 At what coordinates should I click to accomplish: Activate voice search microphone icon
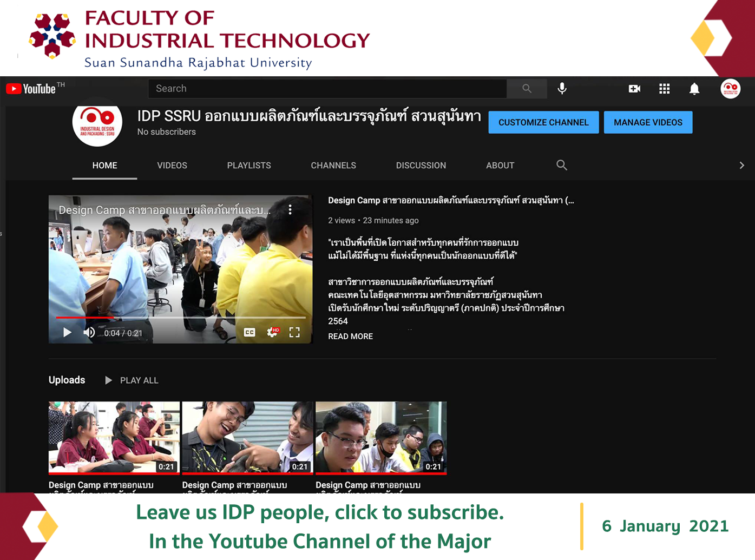(x=562, y=88)
